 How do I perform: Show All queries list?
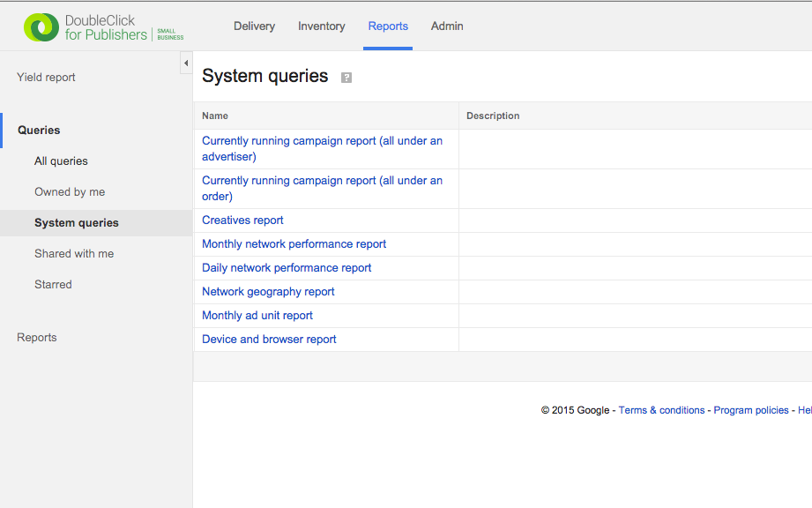61,161
